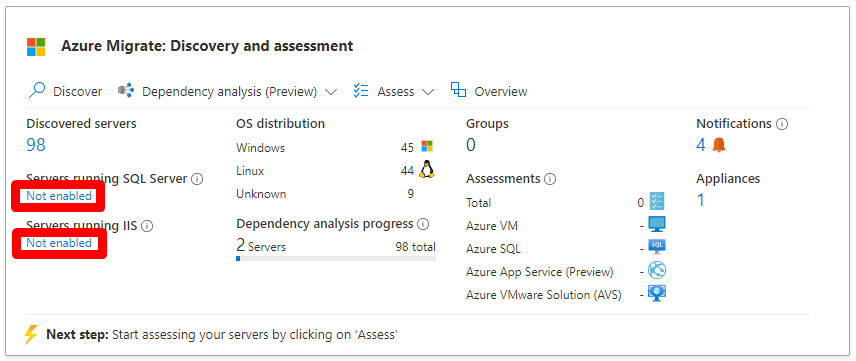The image size is (856, 361).
Task: Click info icon beside Dependency analysis progress
Action: click(423, 224)
